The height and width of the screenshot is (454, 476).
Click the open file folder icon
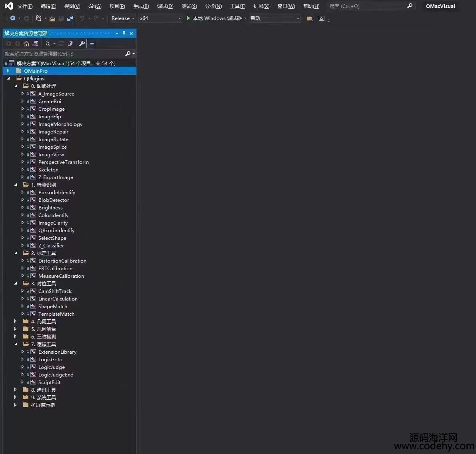point(52,18)
